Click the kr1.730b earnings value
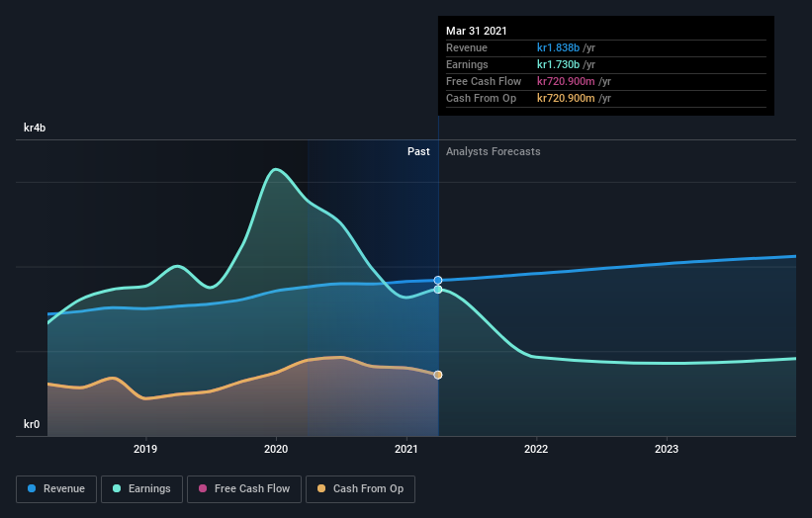This screenshot has width=812, height=518. coord(558,64)
